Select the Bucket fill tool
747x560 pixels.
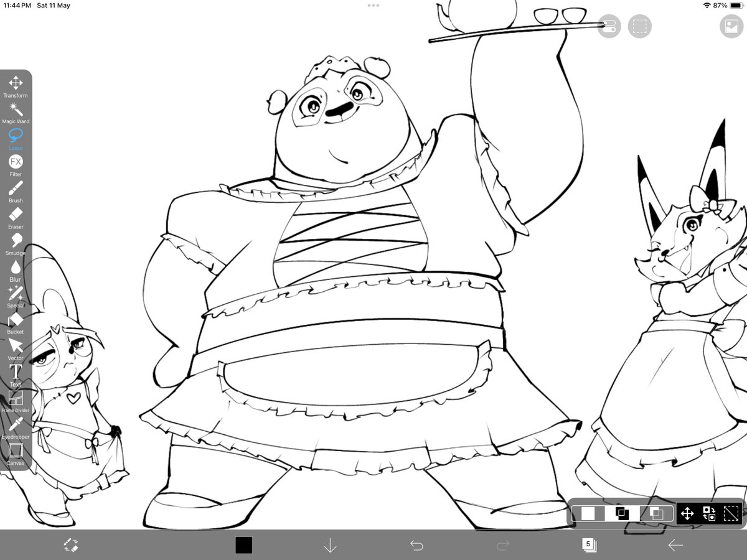coord(16,323)
